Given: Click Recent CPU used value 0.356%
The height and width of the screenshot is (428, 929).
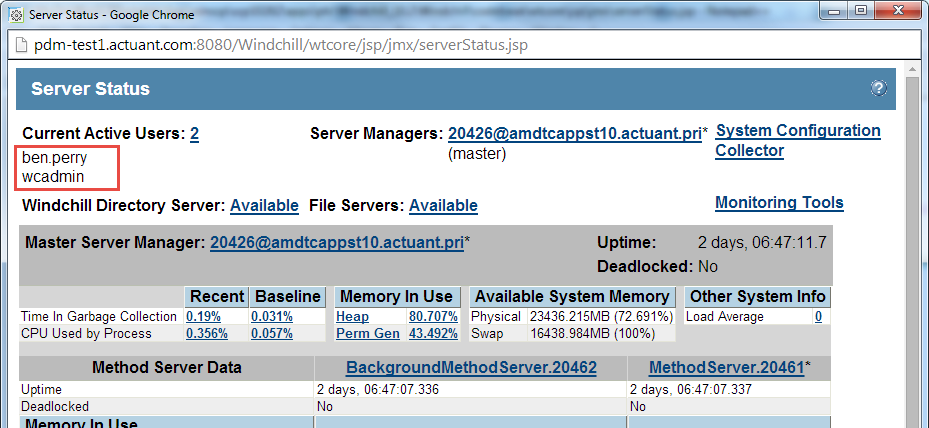Looking at the screenshot, I should click(x=207, y=334).
